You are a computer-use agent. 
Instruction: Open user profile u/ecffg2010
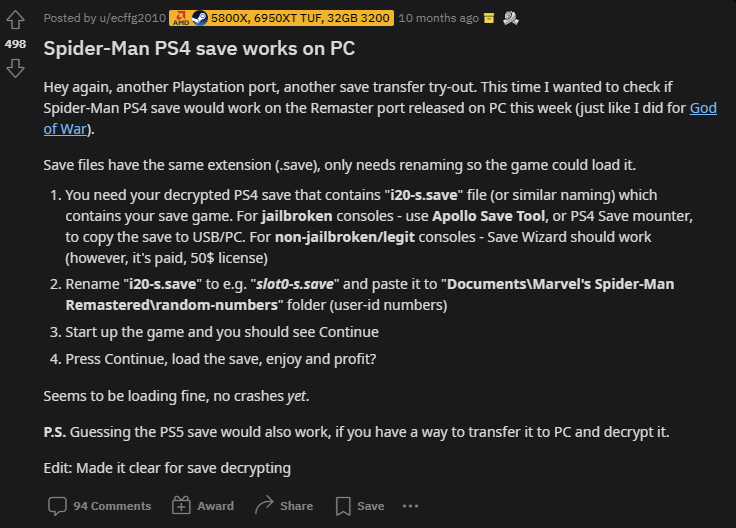[129, 18]
